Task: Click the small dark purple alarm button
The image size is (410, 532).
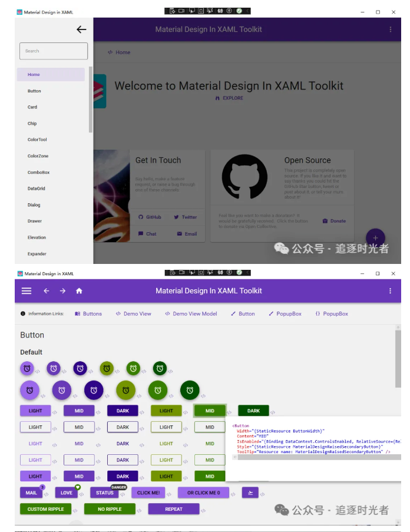Action: click(x=80, y=368)
